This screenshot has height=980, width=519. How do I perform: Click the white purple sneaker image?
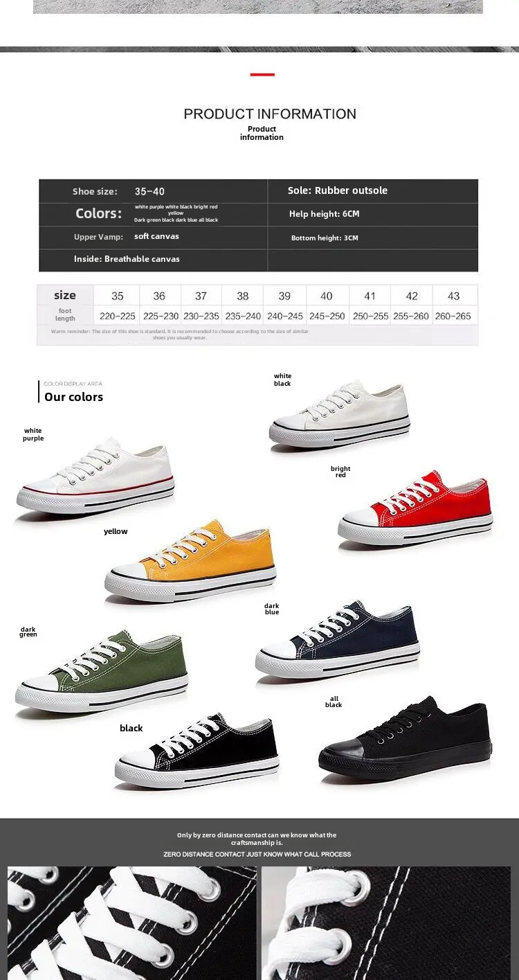point(95,476)
